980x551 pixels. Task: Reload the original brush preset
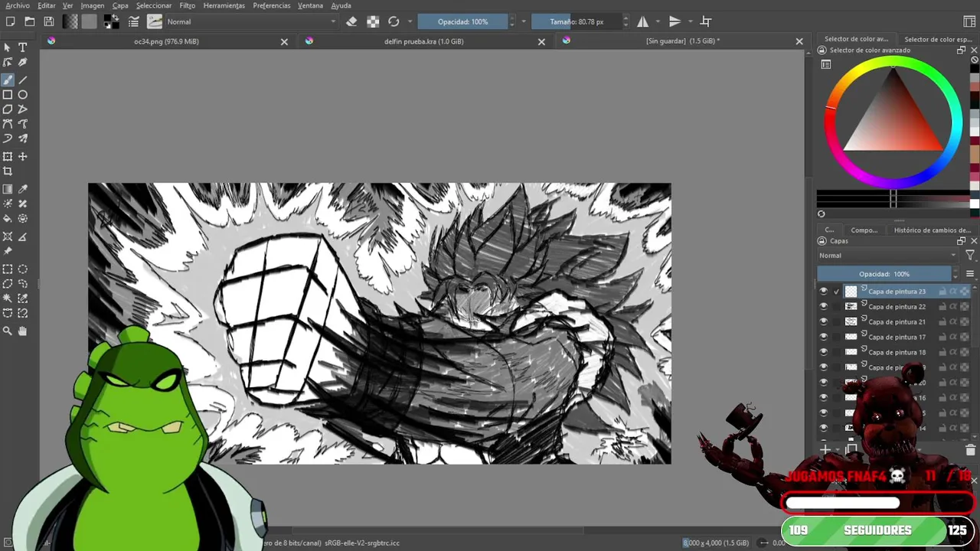pyautogui.click(x=394, y=21)
